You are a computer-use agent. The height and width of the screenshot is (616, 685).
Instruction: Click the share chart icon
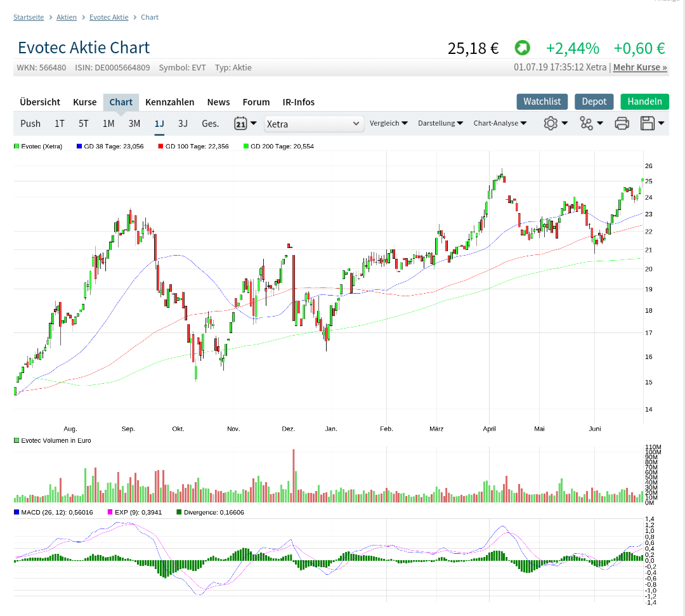(x=590, y=124)
